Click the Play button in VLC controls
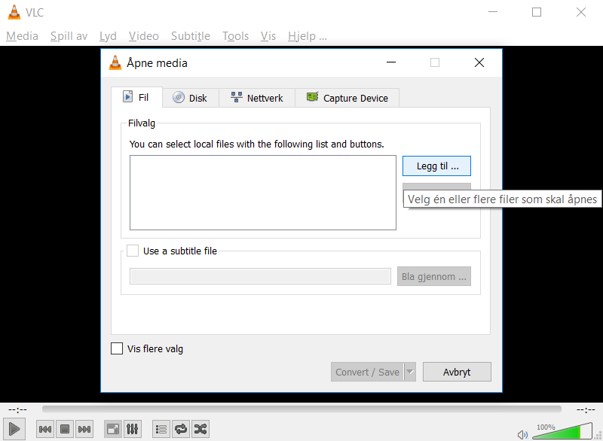Image resolution: width=603 pixels, height=441 pixels. (x=15, y=428)
